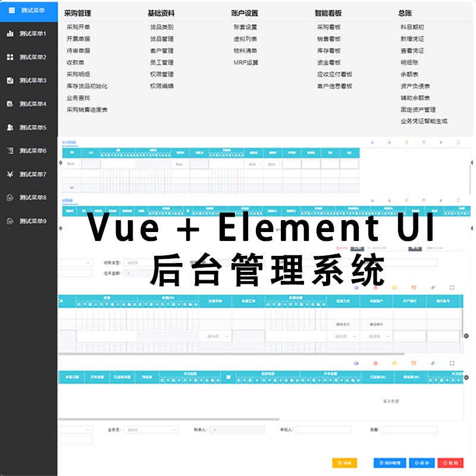
Task: Click the fullscreen icon above the topmost table
Action: [x=458, y=142]
